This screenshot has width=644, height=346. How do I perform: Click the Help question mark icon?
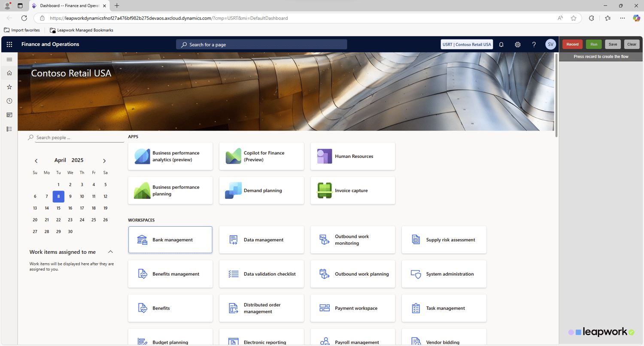(x=534, y=45)
